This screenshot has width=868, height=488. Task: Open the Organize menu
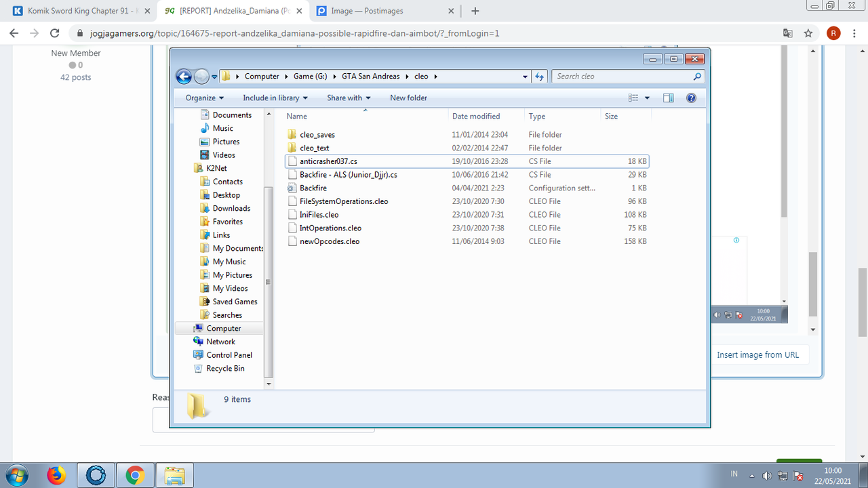click(x=205, y=98)
